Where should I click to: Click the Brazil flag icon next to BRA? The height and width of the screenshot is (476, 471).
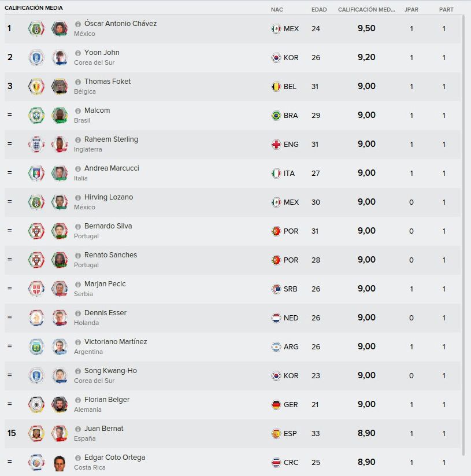(x=276, y=116)
